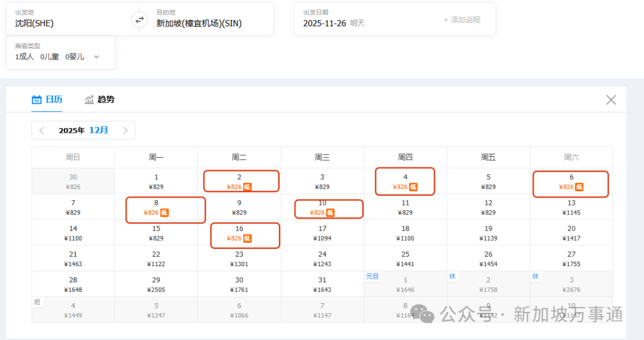Select December 8 low-price date
This screenshot has height=340, width=644.
156,207
